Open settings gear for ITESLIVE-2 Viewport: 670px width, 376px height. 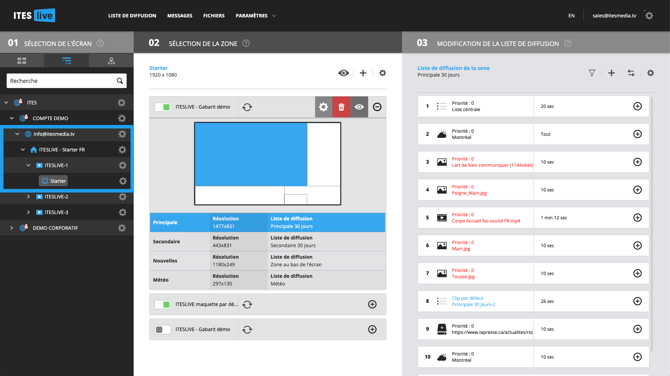122,197
